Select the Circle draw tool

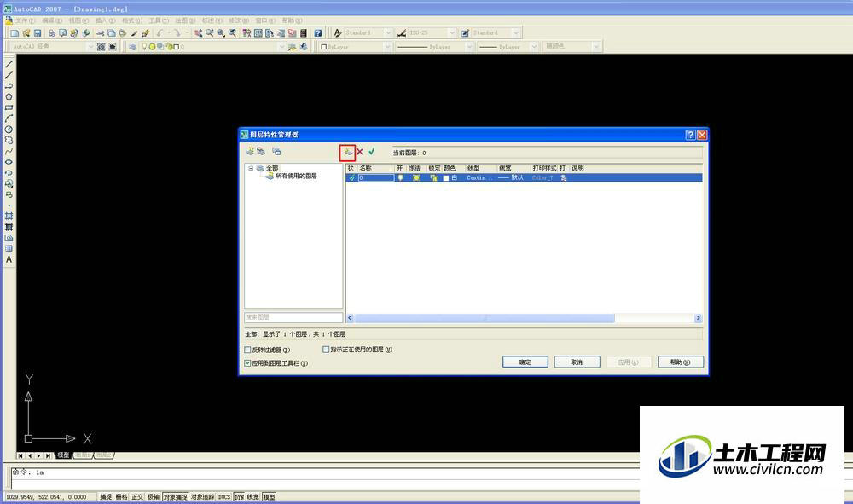[x=9, y=130]
